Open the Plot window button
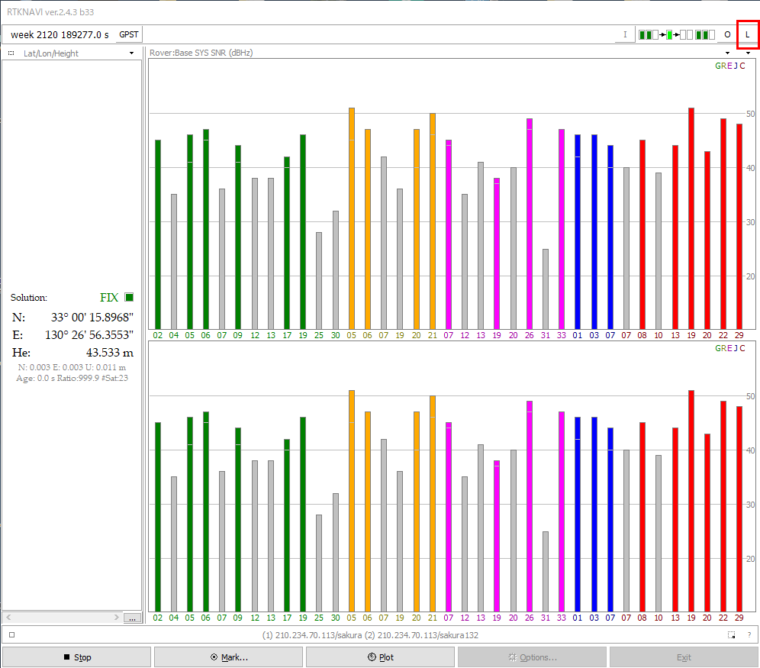This screenshot has height=668, width=760. click(379, 657)
